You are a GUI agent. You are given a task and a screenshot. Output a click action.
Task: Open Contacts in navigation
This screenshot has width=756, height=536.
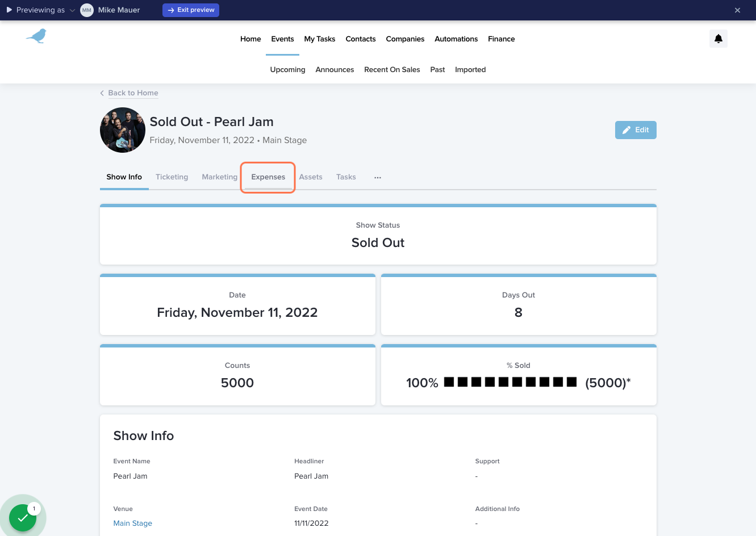(x=361, y=39)
